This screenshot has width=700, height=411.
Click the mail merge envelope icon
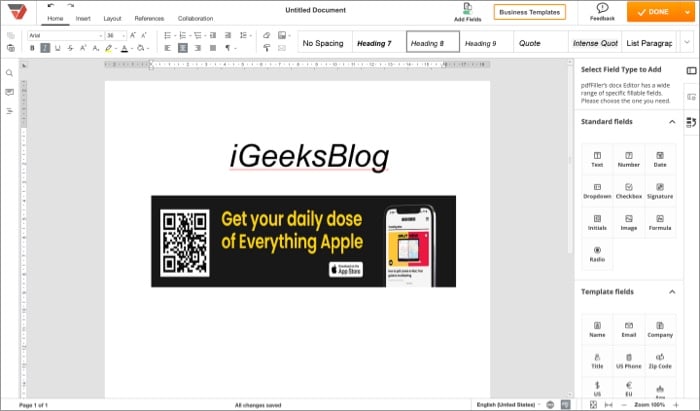click(282, 48)
